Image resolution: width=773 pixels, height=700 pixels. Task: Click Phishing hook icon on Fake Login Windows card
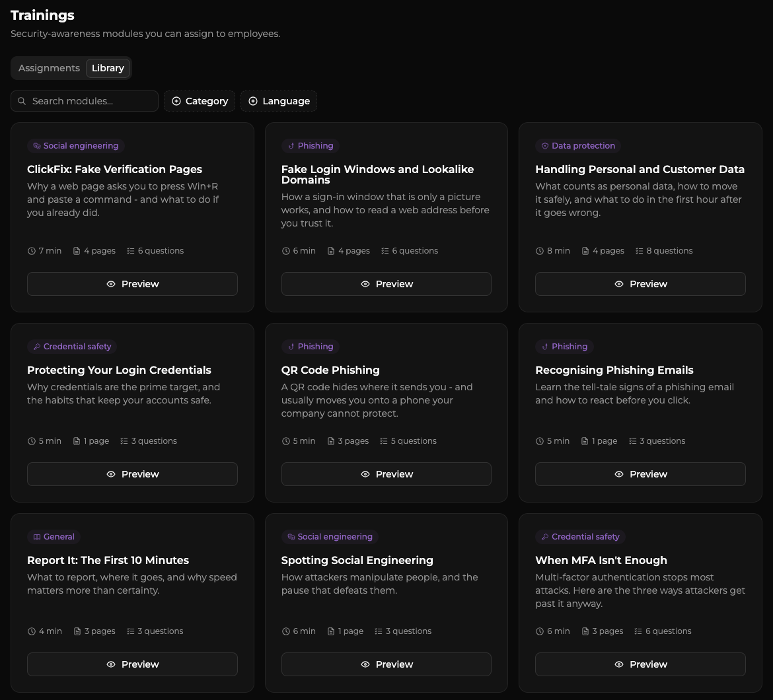(291, 146)
